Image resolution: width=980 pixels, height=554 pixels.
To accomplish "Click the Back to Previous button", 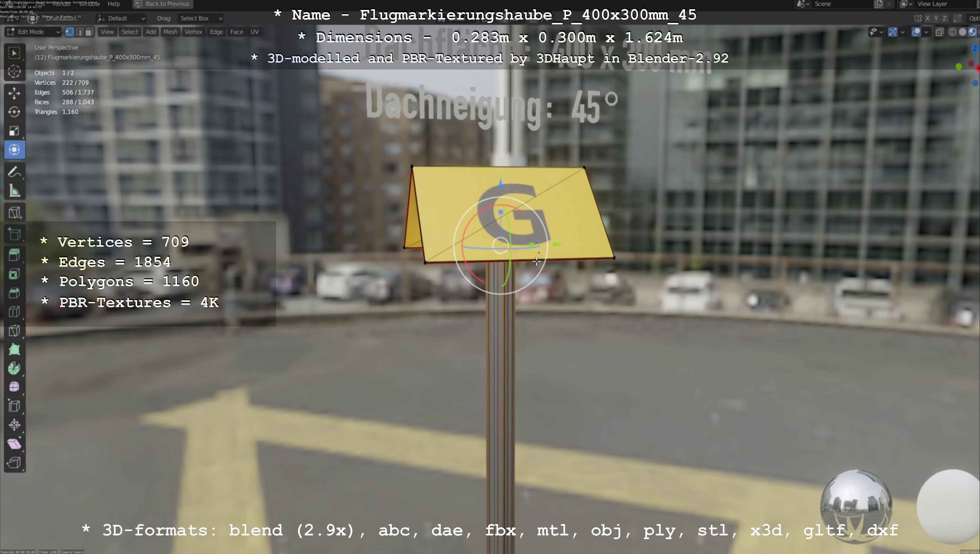I will pyautogui.click(x=162, y=4).
